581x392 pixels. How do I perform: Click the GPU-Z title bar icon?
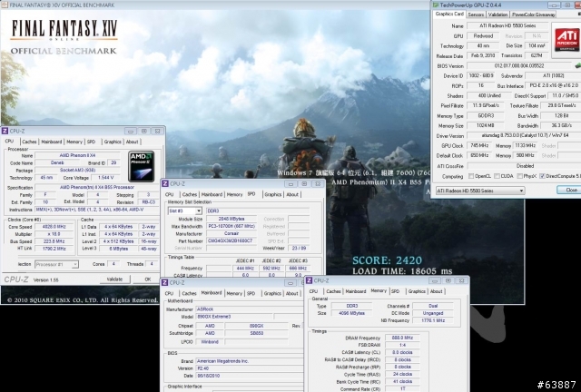(436, 5)
